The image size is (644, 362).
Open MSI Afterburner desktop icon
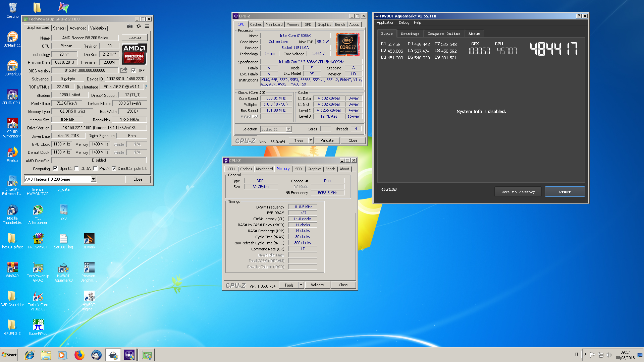[x=38, y=215]
